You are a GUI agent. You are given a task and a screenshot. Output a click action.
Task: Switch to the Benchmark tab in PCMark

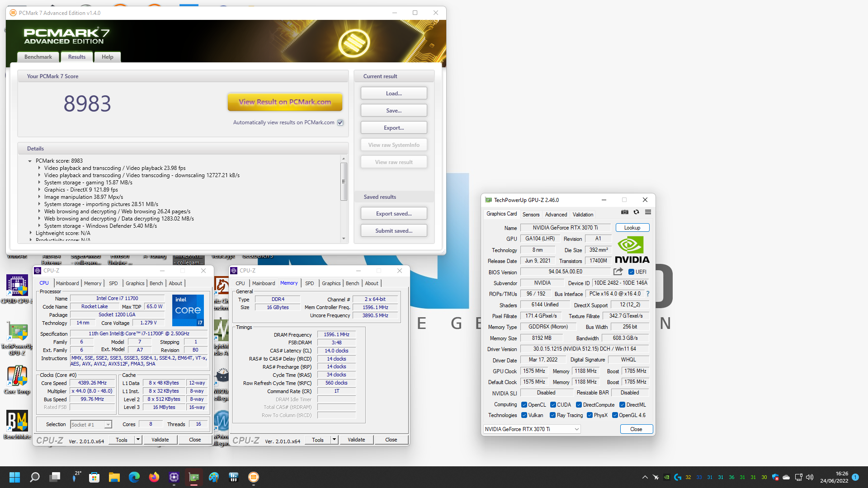click(x=38, y=57)
